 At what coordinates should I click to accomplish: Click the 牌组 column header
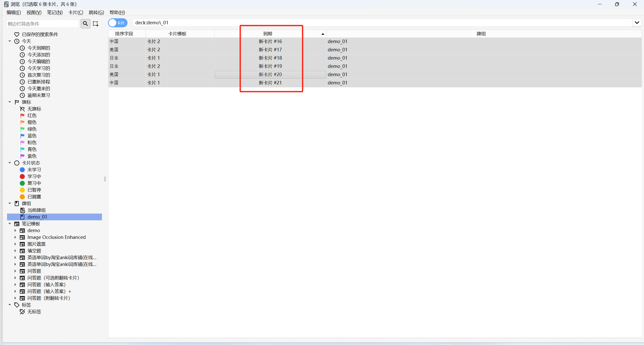click(481, 34)
